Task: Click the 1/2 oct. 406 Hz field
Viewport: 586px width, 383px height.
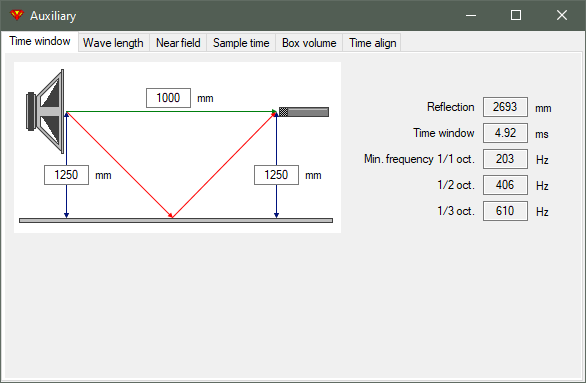Action: point(505,185)
